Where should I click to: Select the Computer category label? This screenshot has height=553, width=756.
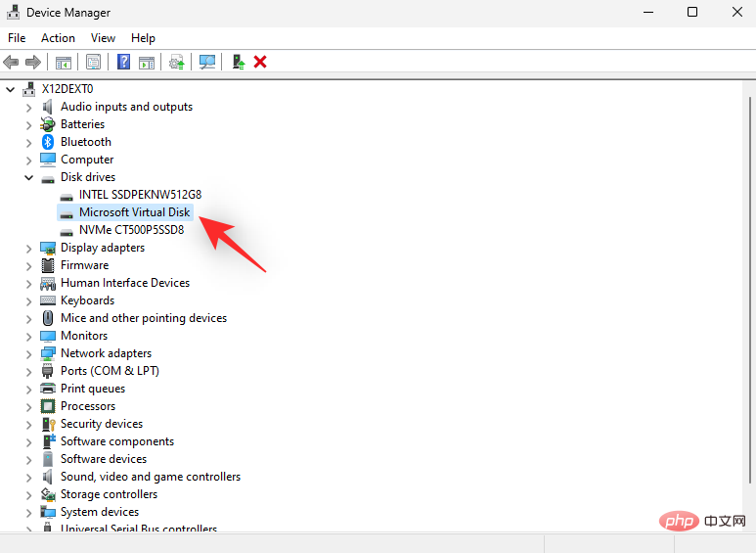tap(87, 160)
